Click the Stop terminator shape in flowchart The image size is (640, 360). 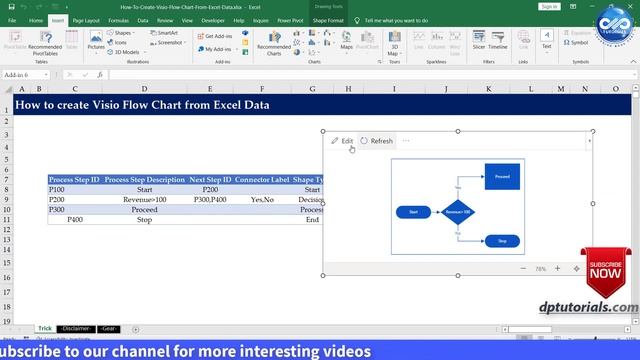[x=502, y=241]
